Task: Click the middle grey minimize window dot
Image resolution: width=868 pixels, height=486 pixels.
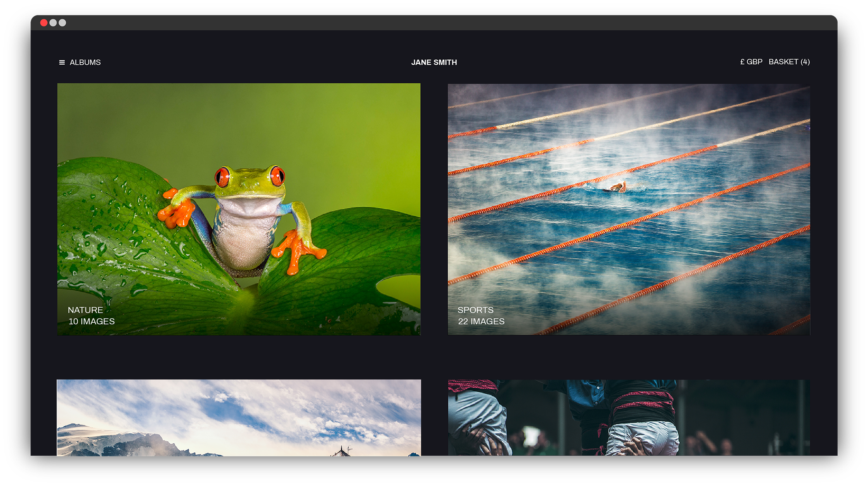Action: (53, 23)
